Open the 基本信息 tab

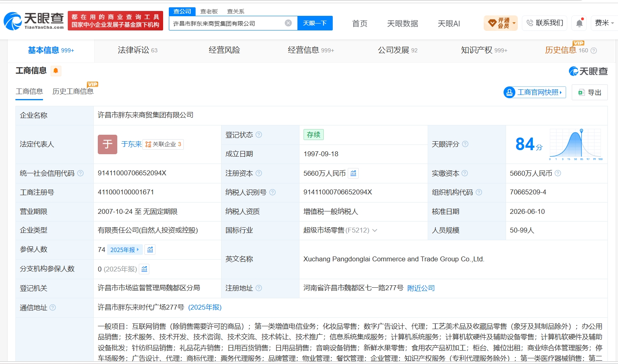pos(51,50)
